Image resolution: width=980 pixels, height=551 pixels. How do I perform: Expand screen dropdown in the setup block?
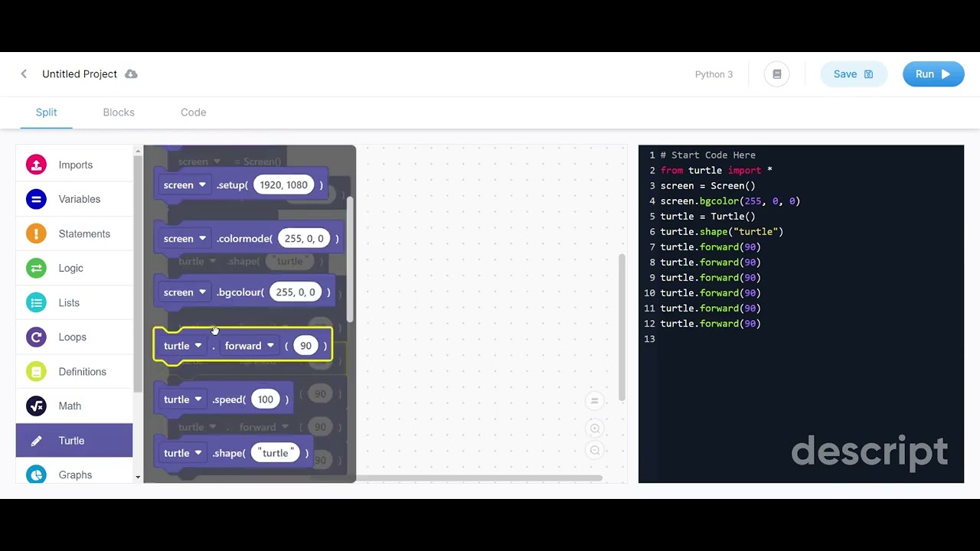click(x=185, y=185)
